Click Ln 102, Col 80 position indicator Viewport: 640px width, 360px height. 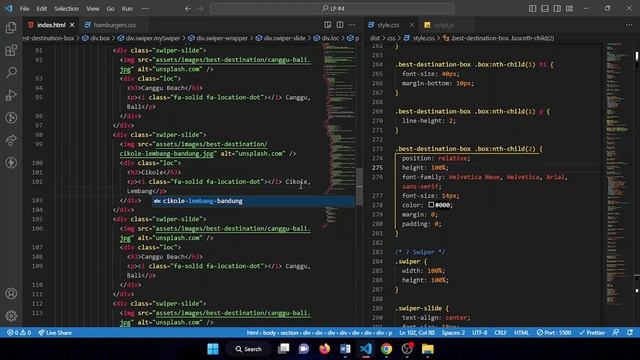(x=417, y=333)
